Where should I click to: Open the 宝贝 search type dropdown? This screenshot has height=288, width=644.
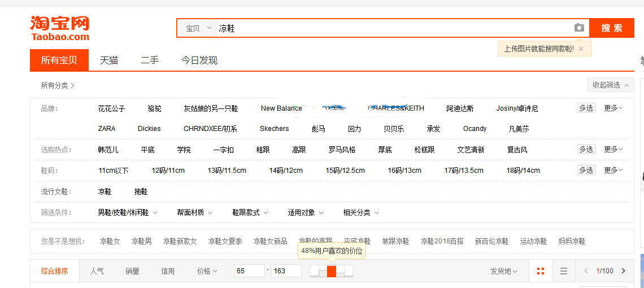point(197,28)
